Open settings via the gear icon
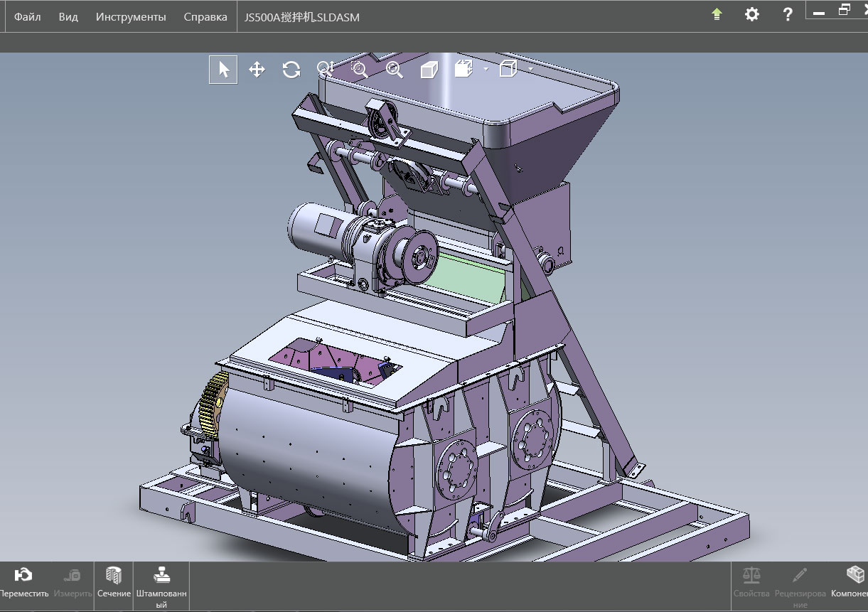868x612 pixels. pos(752,14)
